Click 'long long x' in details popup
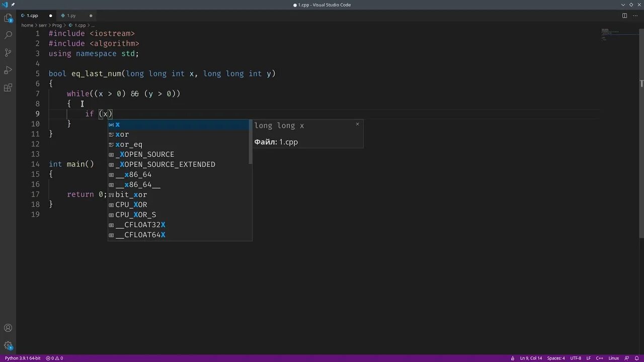Screen dimensions: 644x362 point(279,126)
